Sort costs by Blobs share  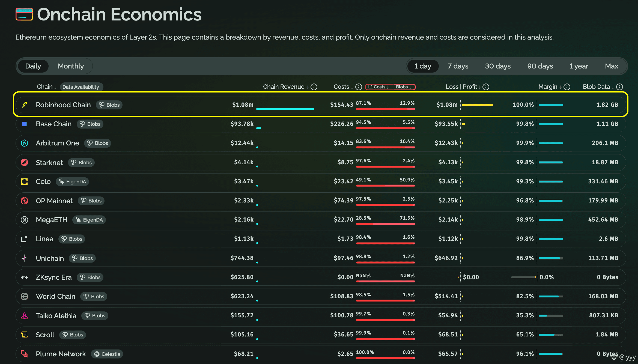404,87
